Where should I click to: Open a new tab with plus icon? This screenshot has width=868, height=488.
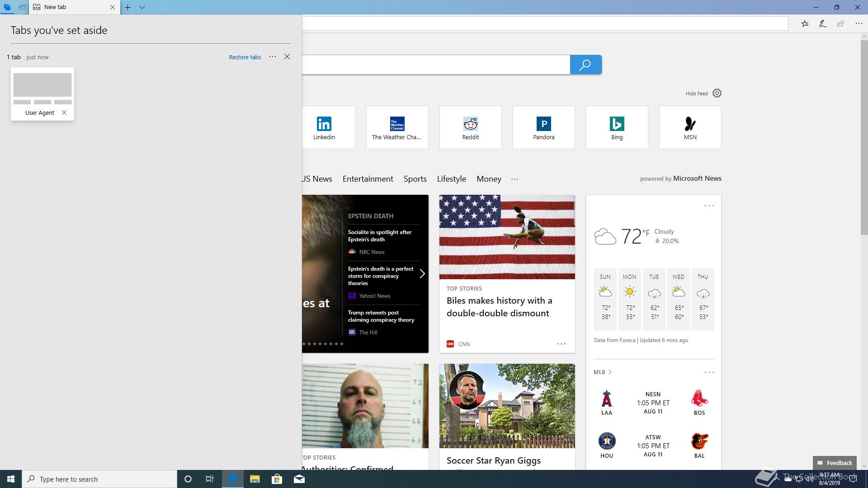(x=128, y=7)
